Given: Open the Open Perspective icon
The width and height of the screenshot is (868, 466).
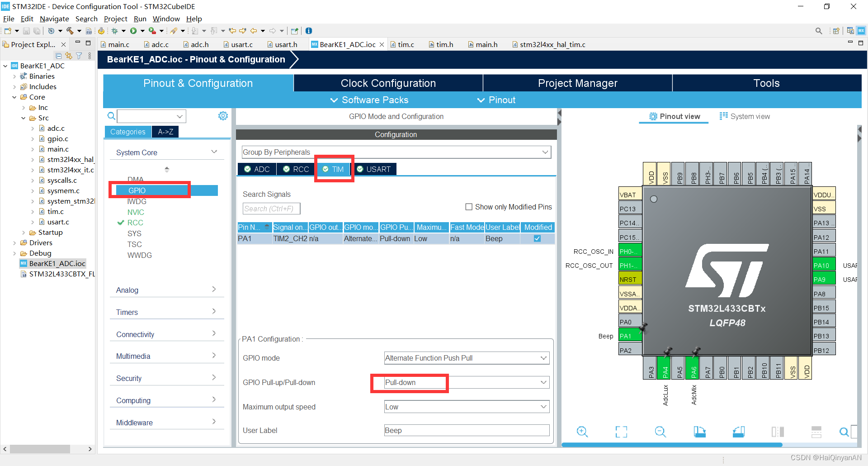Looking at the screenshot, I should [x=836, y=31].
